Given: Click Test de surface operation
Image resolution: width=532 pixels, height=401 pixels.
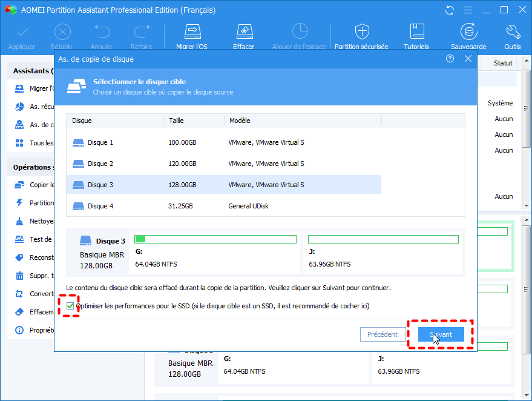Looking at the screenshot, I should tap(34, 239).
